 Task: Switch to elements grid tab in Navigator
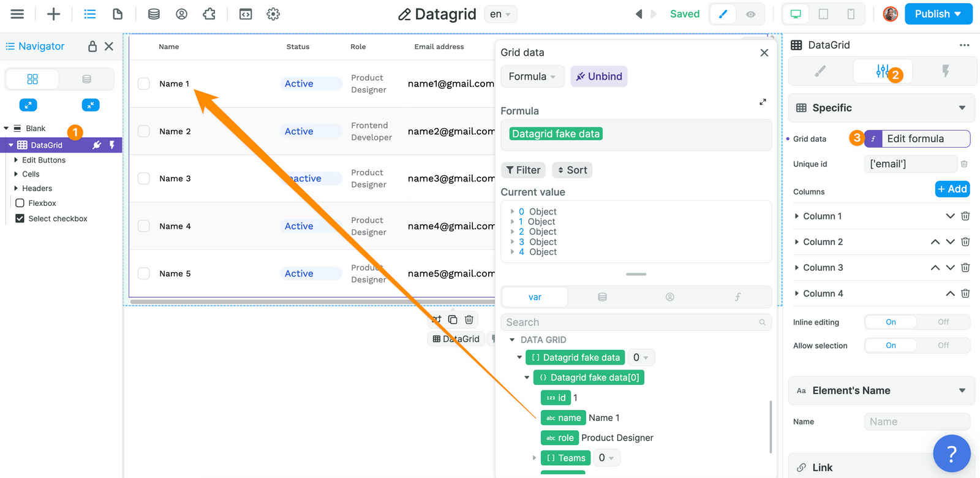[x=32, y=79]
